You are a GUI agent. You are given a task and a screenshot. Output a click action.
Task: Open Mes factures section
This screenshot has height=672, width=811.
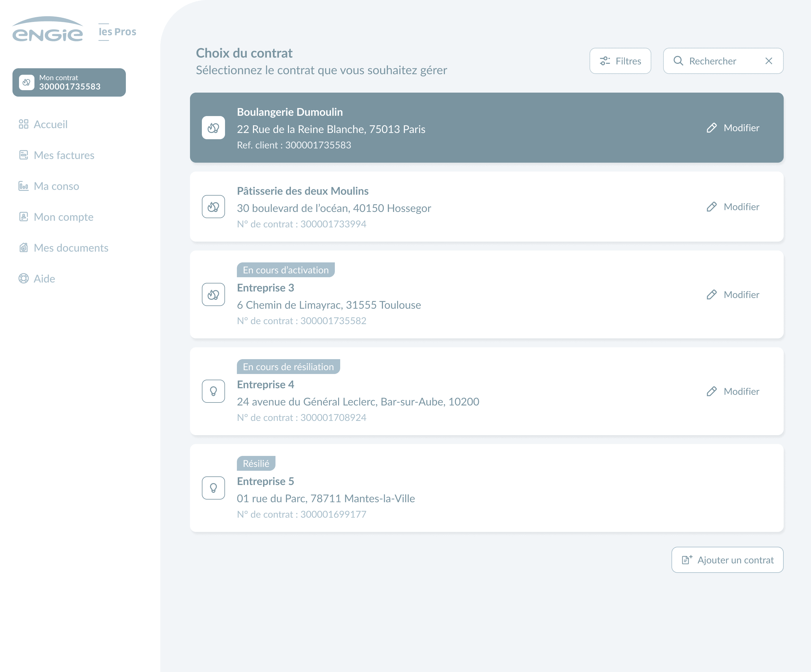[64, 155]
